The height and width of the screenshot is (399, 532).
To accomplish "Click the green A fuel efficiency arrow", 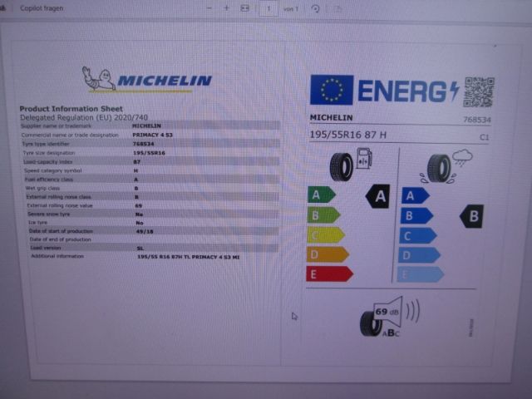I will (x=321, y=195).
